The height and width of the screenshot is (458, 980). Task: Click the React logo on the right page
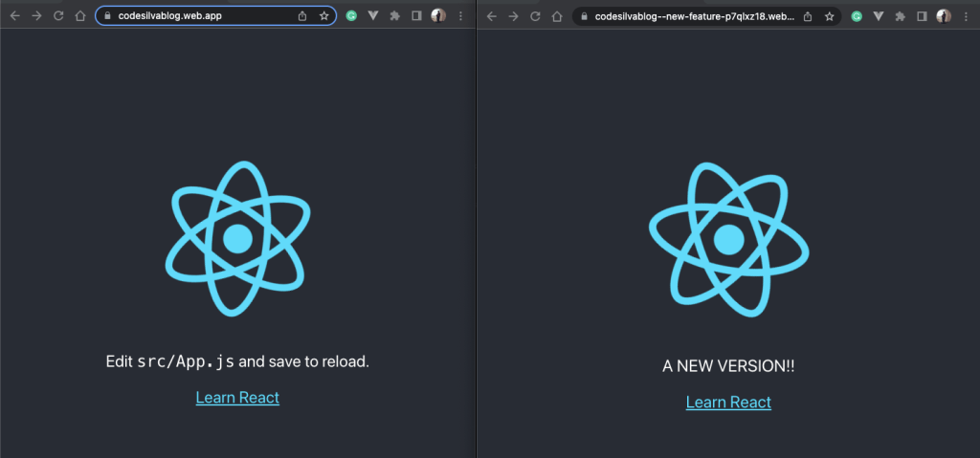(728, 240)
